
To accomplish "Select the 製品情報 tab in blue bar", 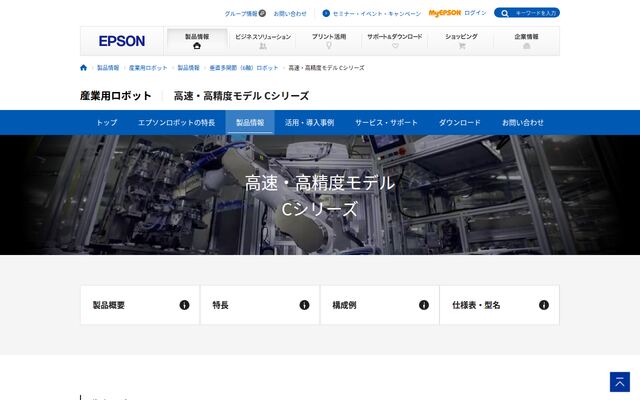I will click(250, 122).
